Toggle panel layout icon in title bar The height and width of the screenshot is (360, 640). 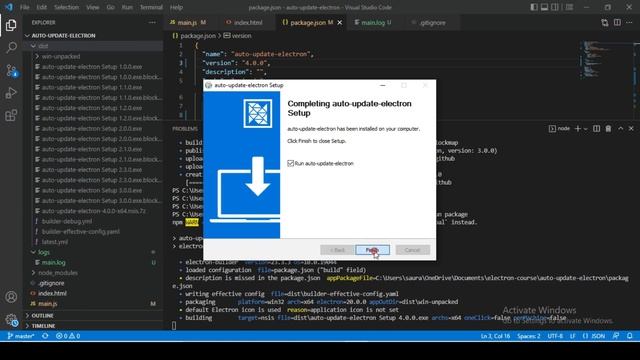click(x=544, y=7)
